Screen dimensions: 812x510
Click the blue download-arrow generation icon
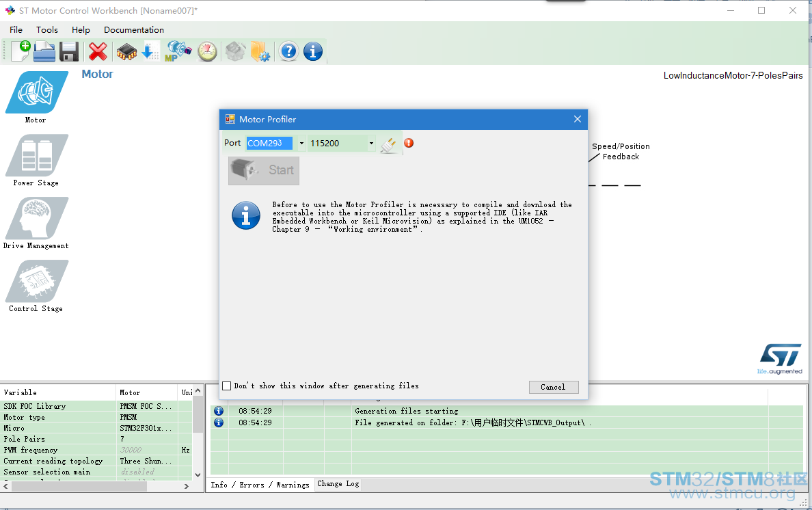pos(150,52)
